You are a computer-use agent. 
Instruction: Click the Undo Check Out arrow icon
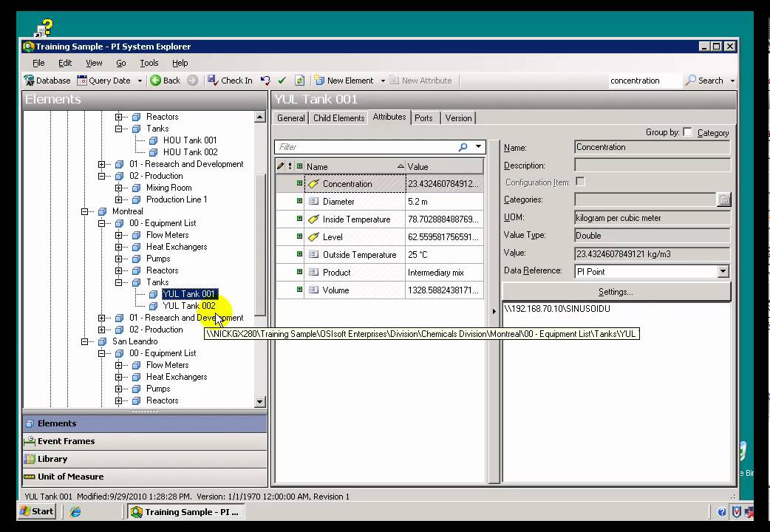(x=266, y=81)
